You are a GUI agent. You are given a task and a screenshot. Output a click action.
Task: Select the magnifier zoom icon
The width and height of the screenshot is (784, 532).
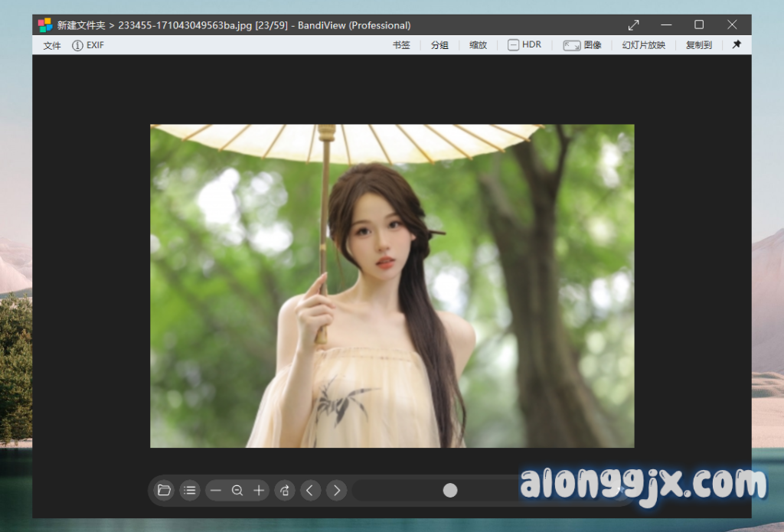coord(237,490)
